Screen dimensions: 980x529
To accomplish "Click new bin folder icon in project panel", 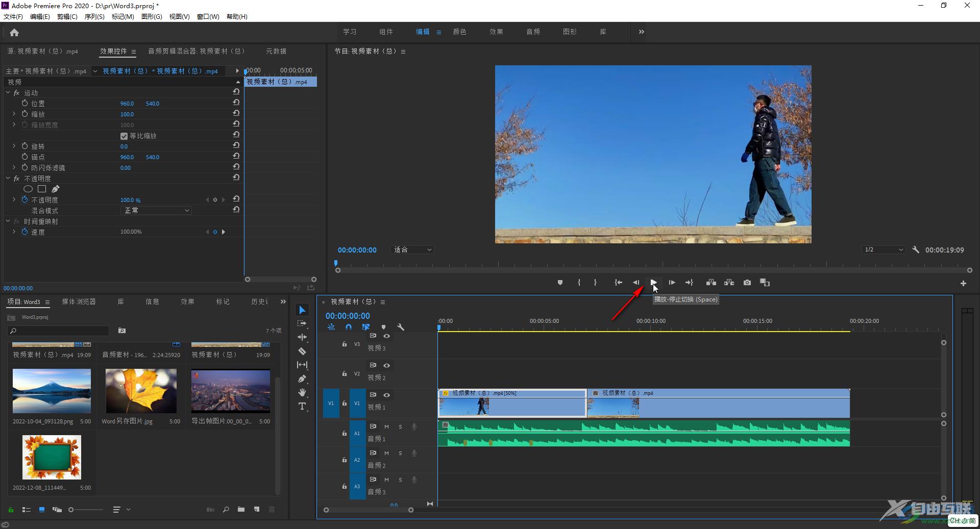I will 241,509.
